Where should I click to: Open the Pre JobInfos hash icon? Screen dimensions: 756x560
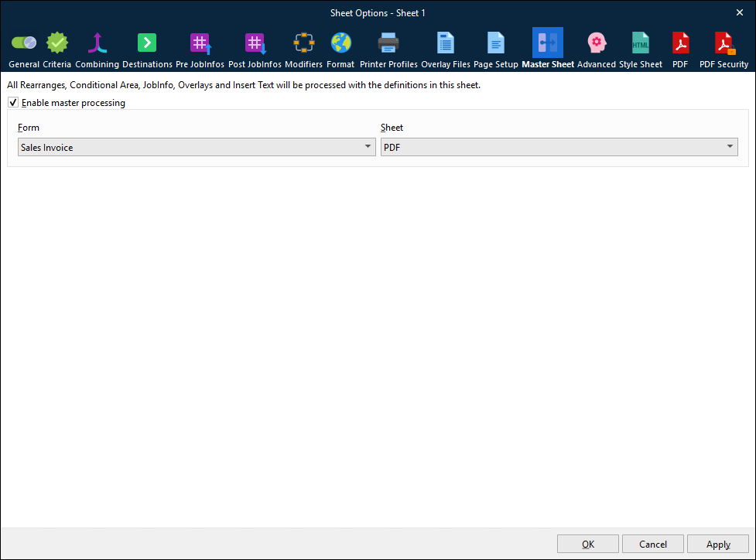pyautogui.click(x=200, y=43)
